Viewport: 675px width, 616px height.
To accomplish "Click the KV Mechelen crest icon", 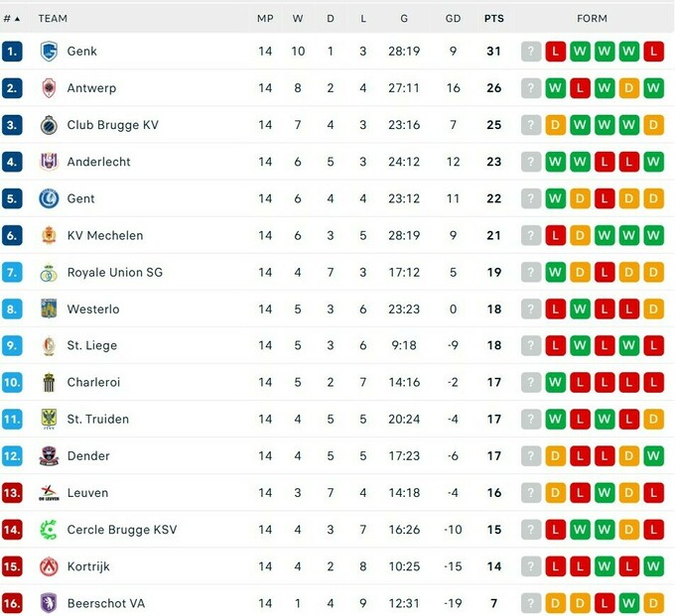I will pyautogui.click(x=49, y=235).
